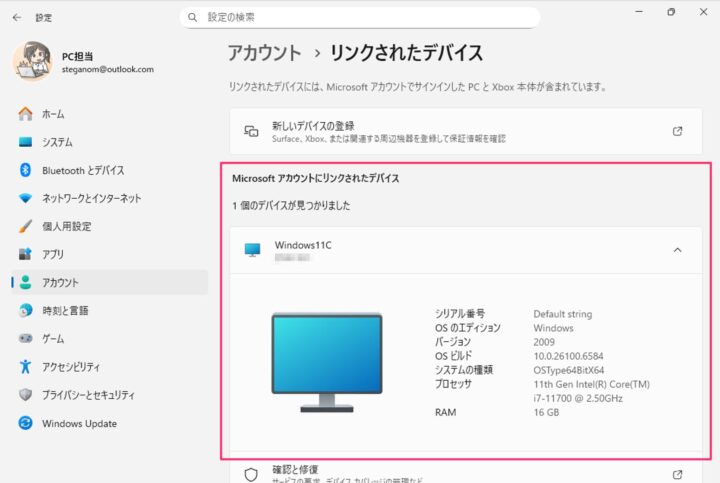Click the large monitor device image
The image size is (720, 483).
pyautogui.click(x=327, y=362)
